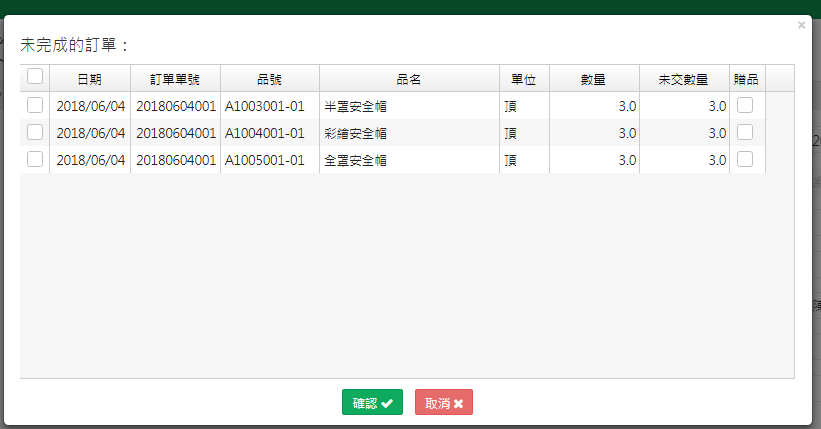Click the 未交數量 value in the 全罩安全帽 row

click(717, 160)
